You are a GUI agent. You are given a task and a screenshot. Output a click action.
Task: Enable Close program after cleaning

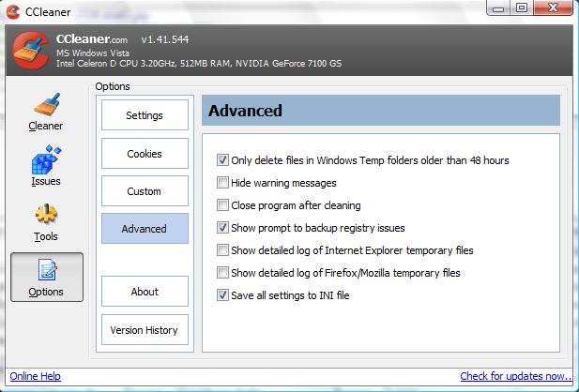coord(222,205)
